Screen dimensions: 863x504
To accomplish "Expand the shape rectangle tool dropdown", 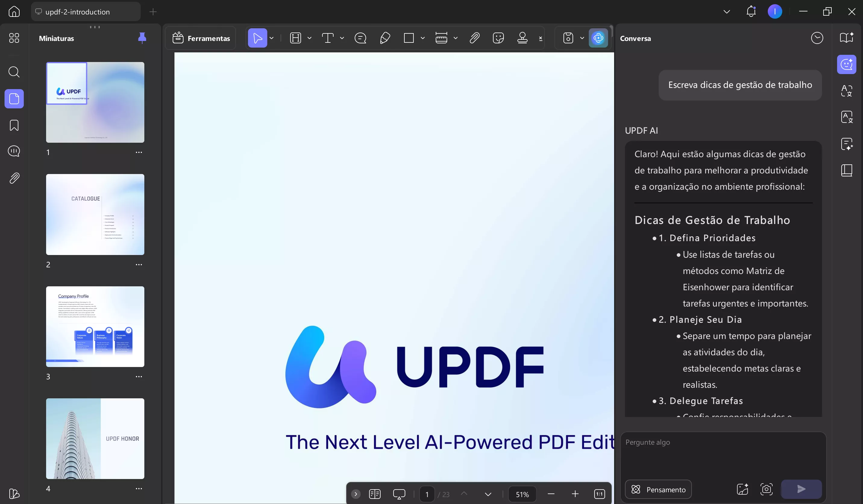I will 422,38.
